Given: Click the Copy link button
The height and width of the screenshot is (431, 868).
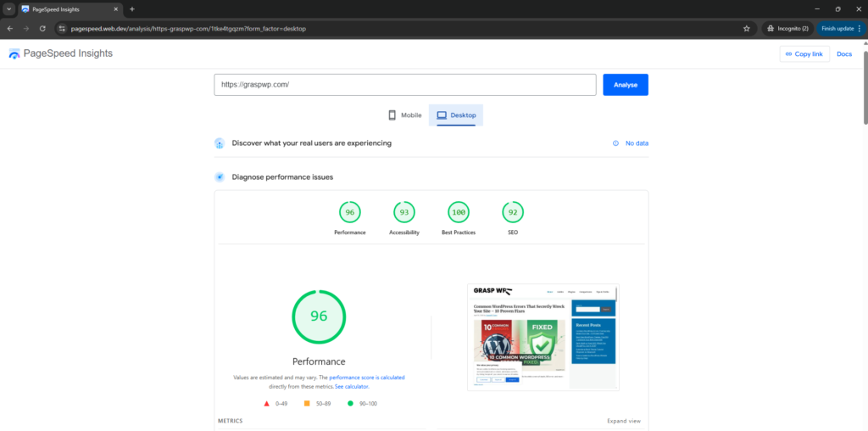Looking at the screenshot, I should (804, 53).
